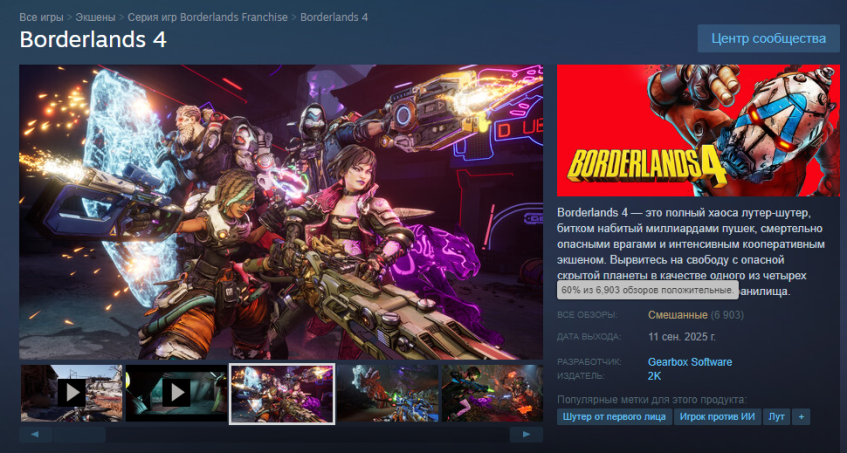Click the release date '11 сен. 2025 г.'
Screen dimensions: 847x453
click(x=682, y=337)
